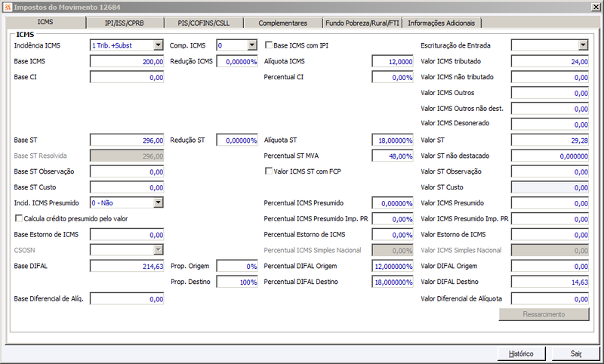Focus Valor ICMS Outros não dest. field
Screen dimensions: 604x364
pos(550,109)
